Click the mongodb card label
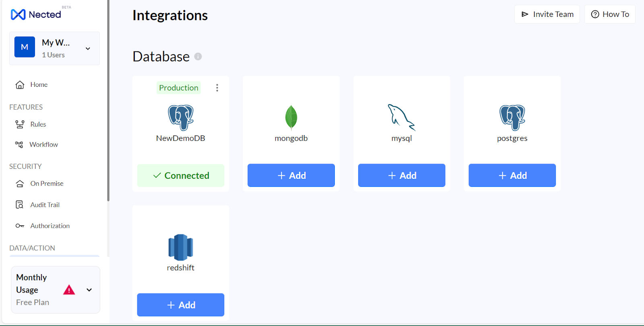 pos(291,138)
